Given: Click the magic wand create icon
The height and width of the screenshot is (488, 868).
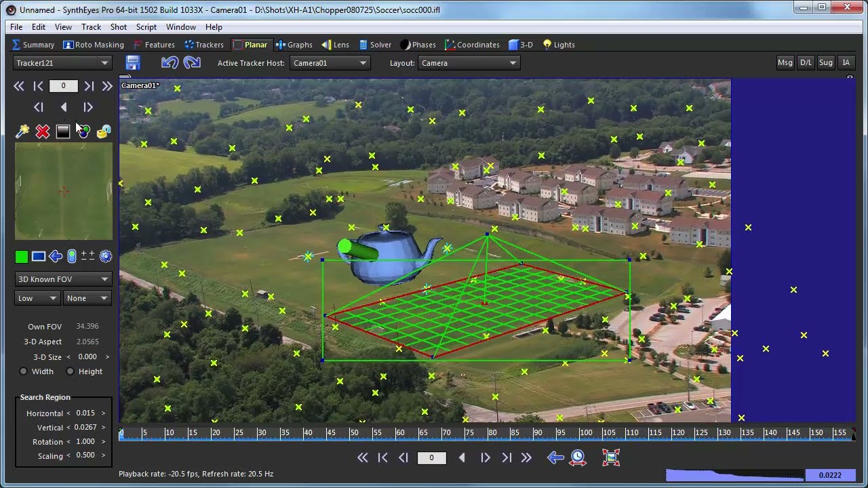Looking at the screenshot, I should (22, 131).
